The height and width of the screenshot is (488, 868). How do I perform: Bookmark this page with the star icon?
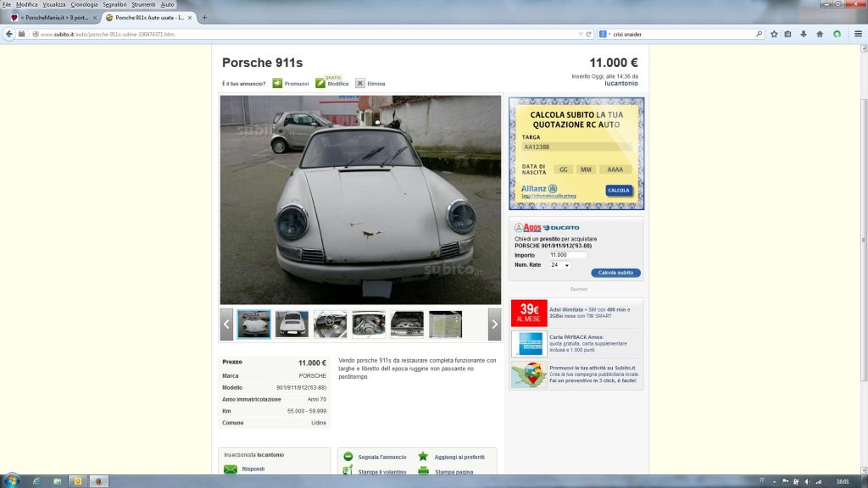coord(774,34)
